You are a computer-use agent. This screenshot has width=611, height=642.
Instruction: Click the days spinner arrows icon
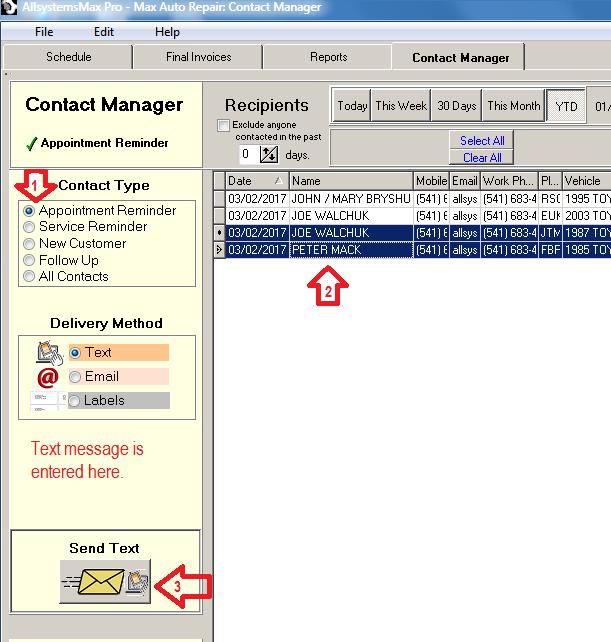[x=269, y=154]
